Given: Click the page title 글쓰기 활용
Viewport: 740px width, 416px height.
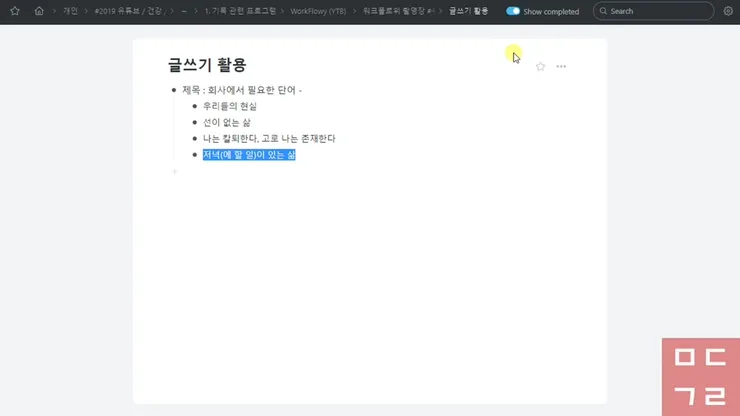Looking at the screenshot, I should point(207,65).
